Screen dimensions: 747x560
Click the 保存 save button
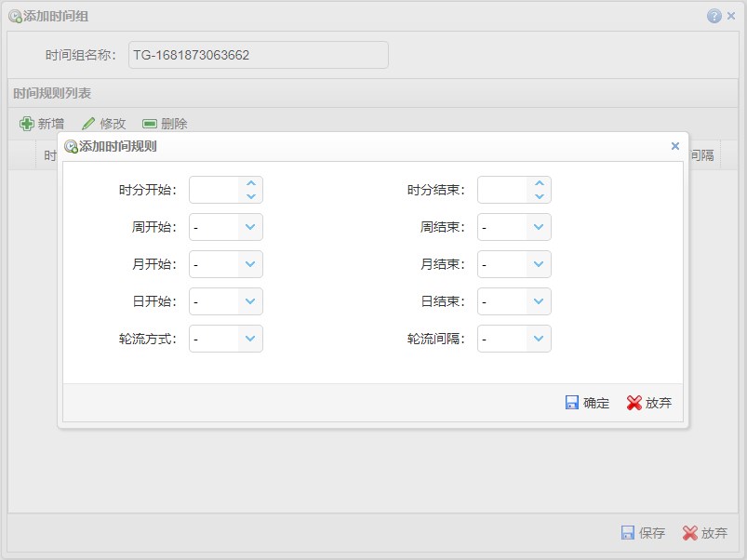(643, 533)
